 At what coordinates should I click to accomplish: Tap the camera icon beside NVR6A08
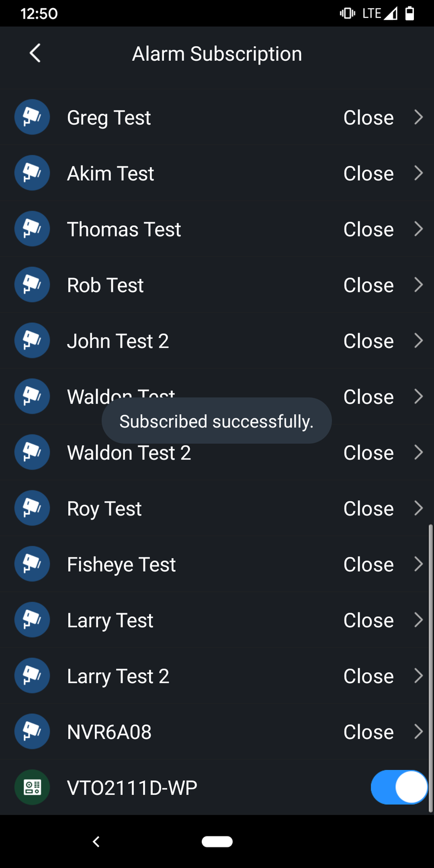pos(32,732)
